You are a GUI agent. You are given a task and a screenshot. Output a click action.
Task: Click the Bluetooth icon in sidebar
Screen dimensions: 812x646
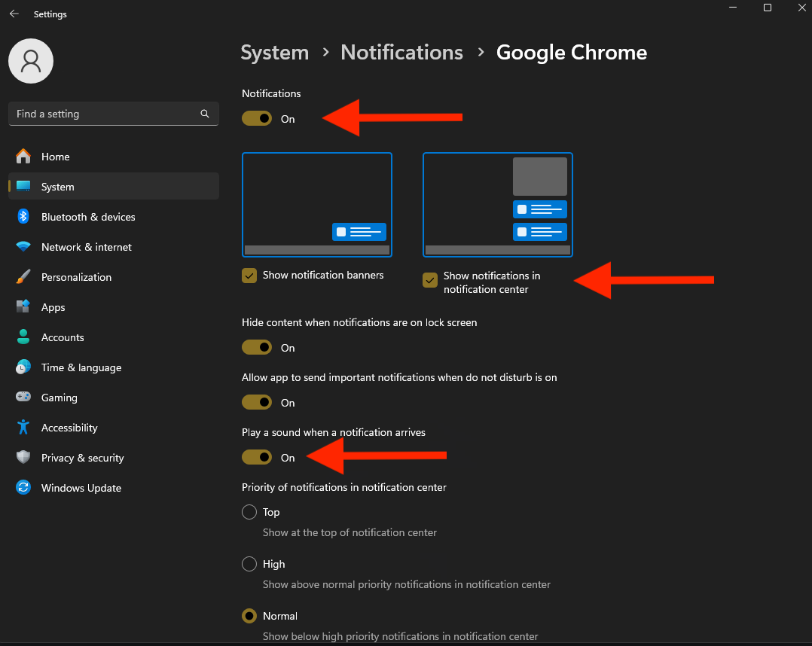23,216
